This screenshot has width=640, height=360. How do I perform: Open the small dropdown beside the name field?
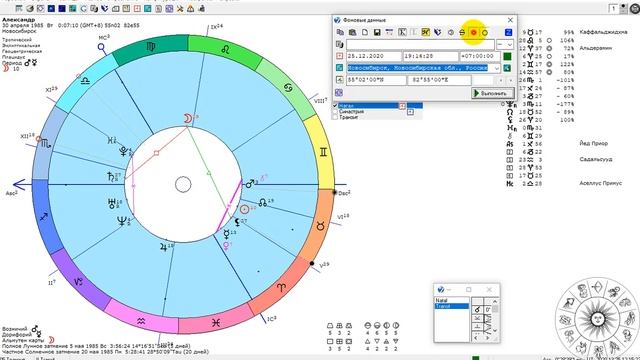point(505,44)
